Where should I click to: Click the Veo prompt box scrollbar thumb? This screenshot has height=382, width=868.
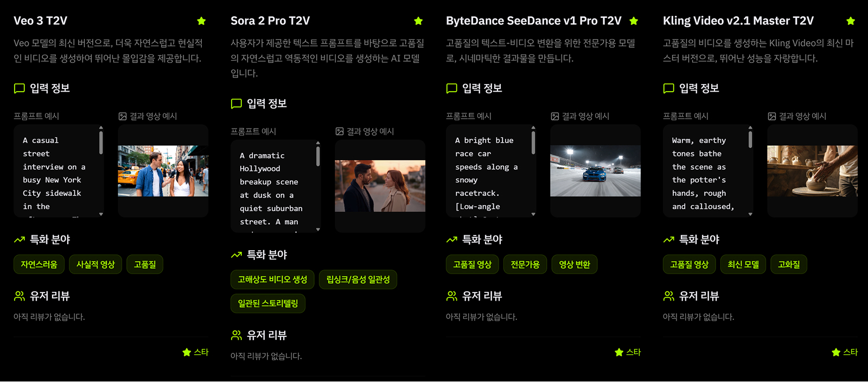[101, 143]
